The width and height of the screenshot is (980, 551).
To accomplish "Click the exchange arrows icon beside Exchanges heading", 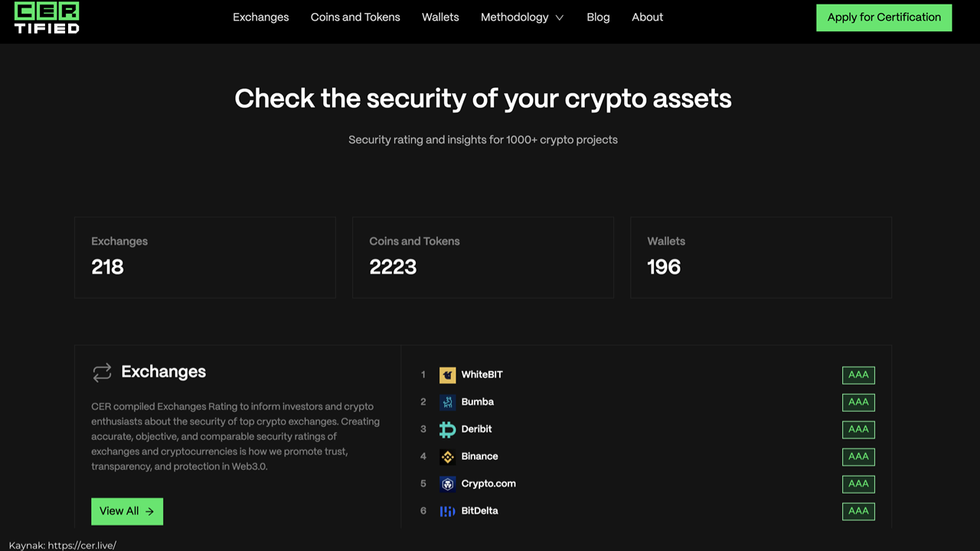I will click(x=103, y=372).
